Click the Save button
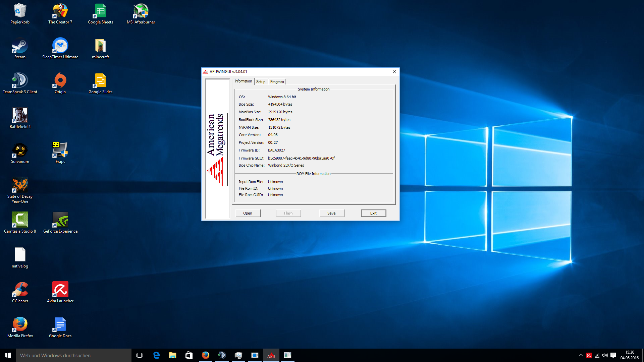 331,213
